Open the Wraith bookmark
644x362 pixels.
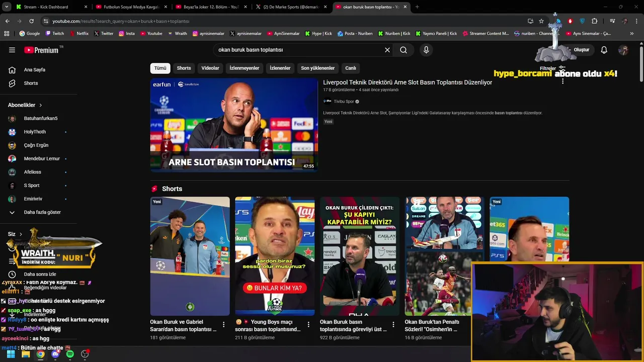click(x=177, y=34)
